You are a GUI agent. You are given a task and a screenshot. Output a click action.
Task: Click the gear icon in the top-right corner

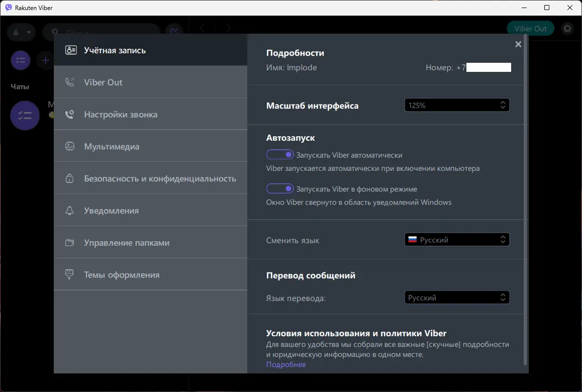(567, 29)
